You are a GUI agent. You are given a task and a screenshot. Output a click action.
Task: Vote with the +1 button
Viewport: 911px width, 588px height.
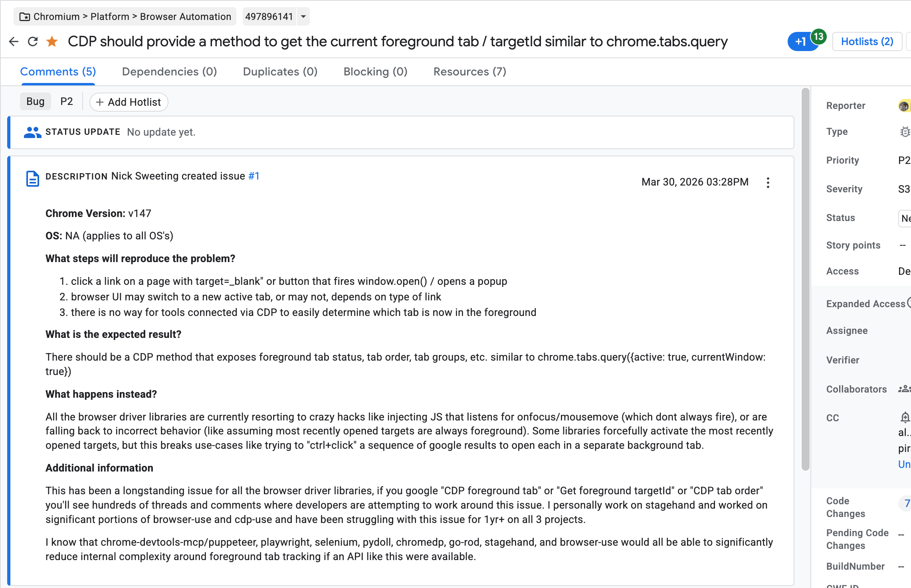(x=801, y=41)
